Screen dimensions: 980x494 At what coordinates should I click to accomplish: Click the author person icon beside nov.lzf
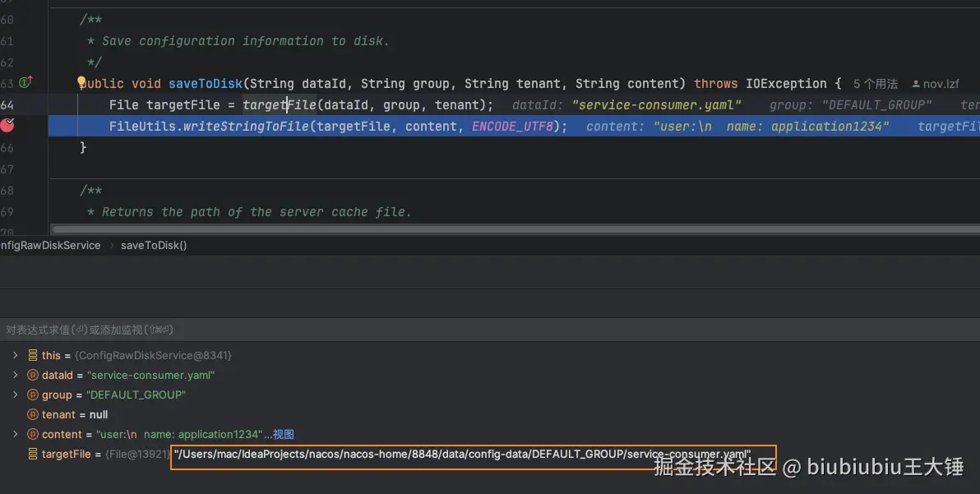pos(916,84)
